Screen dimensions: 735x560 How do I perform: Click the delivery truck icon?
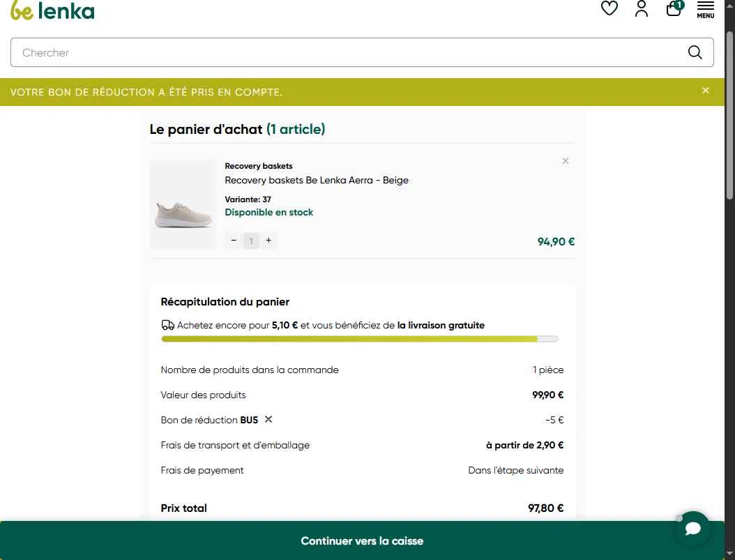(168, 325)
